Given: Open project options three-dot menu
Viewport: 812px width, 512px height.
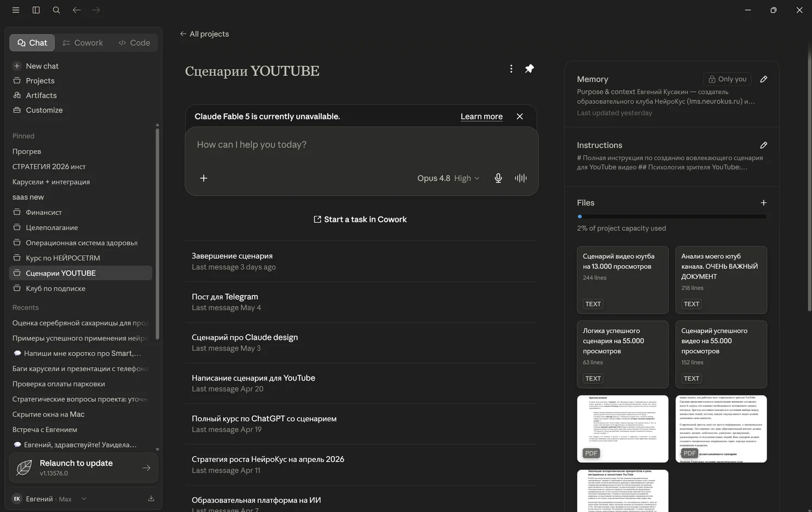Looking at the screenshot, I should pos(511,69).
